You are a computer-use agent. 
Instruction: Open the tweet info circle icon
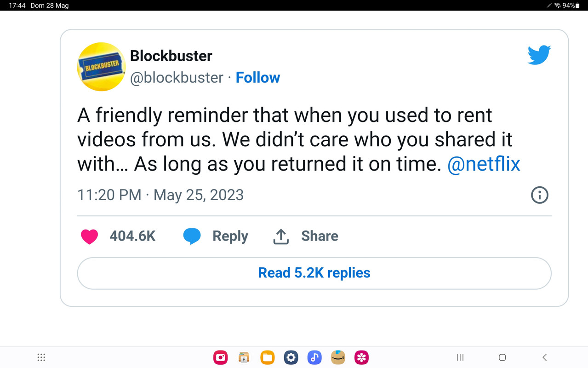tap(540, 195)
